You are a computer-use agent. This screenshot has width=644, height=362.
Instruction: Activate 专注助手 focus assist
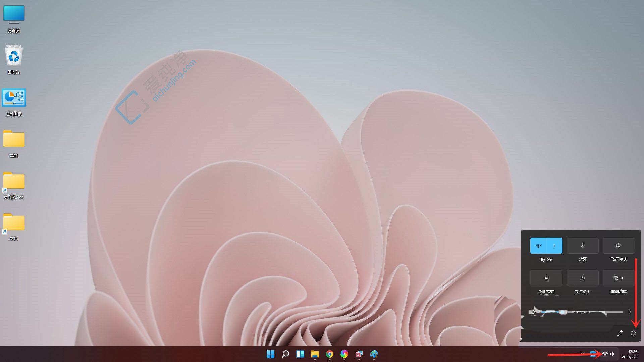582,278
